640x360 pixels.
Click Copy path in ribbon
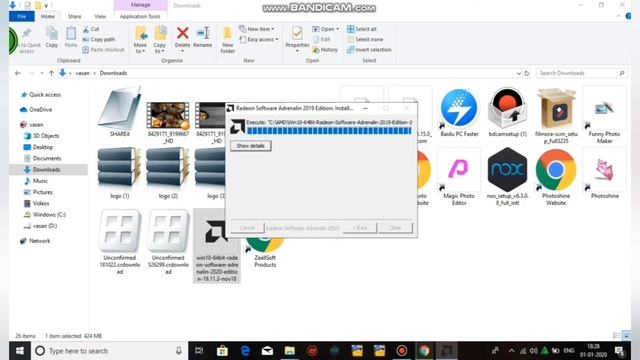click(x=98, y=40)
